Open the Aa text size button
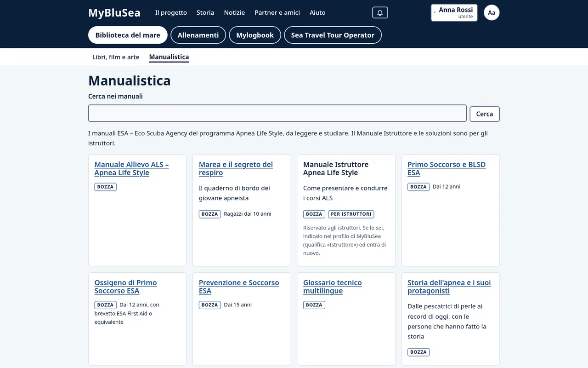Screen dimensions: 588x368 tap(492, 13)
